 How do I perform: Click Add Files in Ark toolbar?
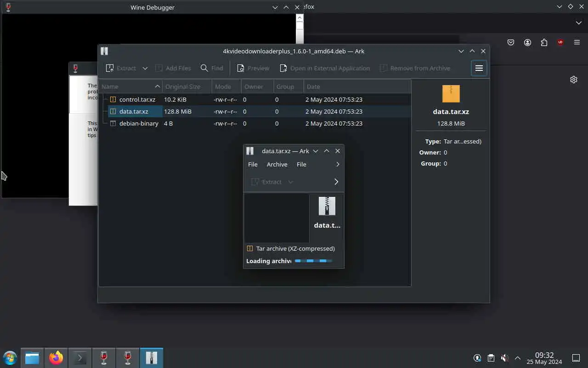[173, 68]
